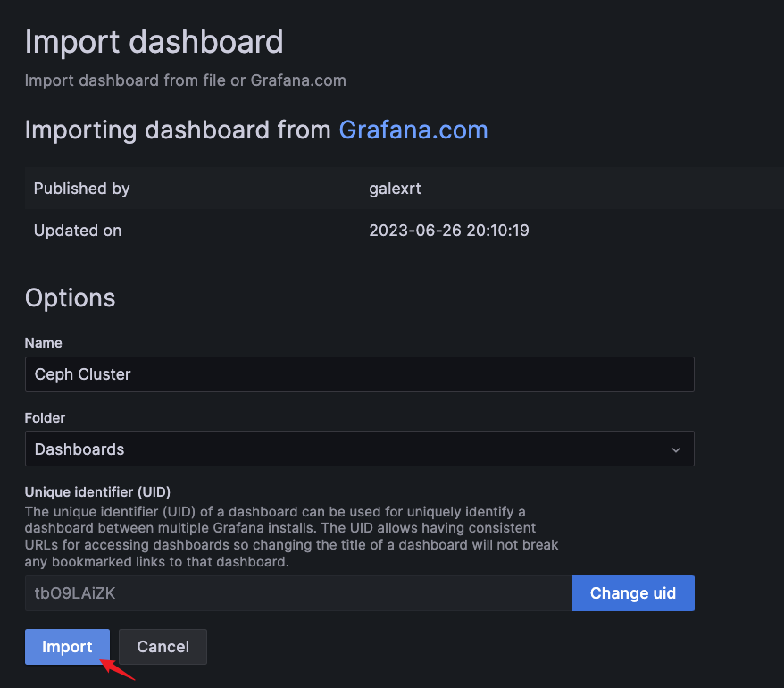Click the Options section heading
Screen dimensions: 784x688
[70, 298]
